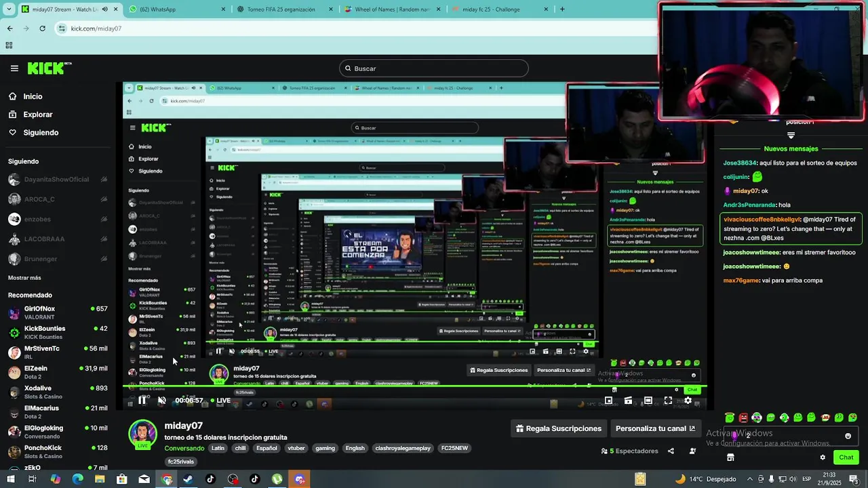
Task: Open a new browser tab
Action: pos(561,9)
